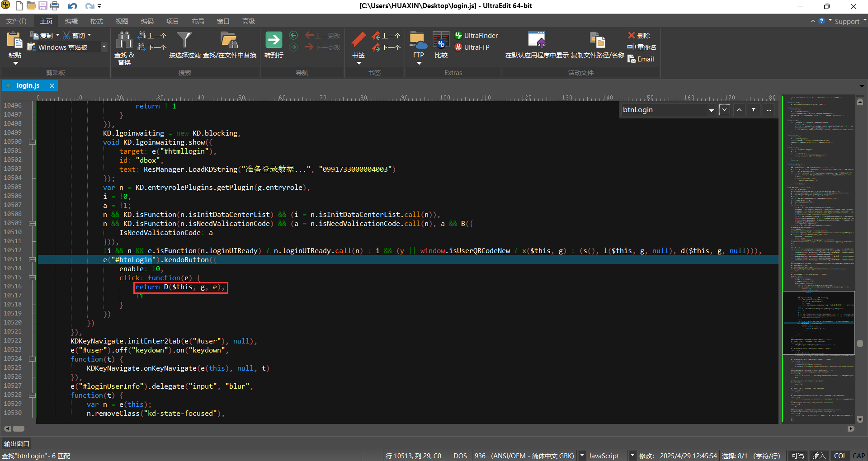Open the encoding dropdown arrow in status bar
This screenshot has width=868, height=461.
coord(582,456)
